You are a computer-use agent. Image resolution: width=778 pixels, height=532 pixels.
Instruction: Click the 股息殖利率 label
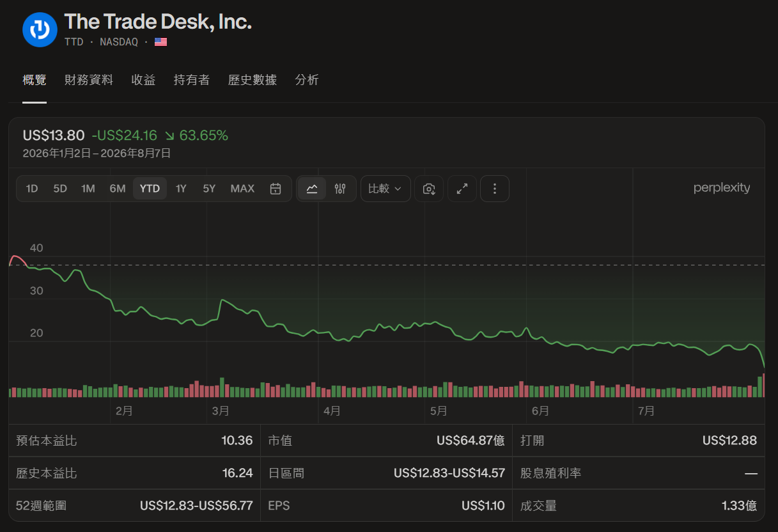pyautogui.click(x=550, y=473)
